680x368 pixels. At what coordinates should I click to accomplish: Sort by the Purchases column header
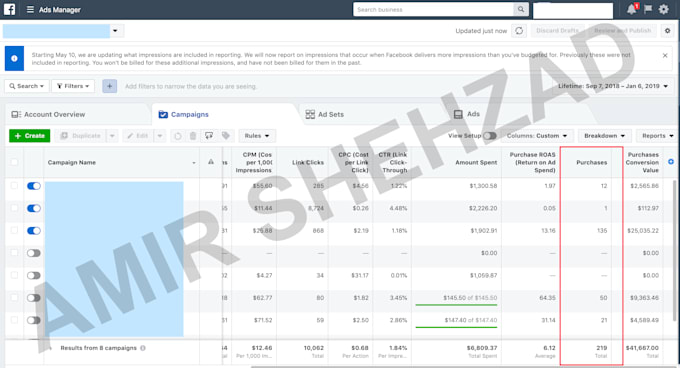tap(592, 163)
